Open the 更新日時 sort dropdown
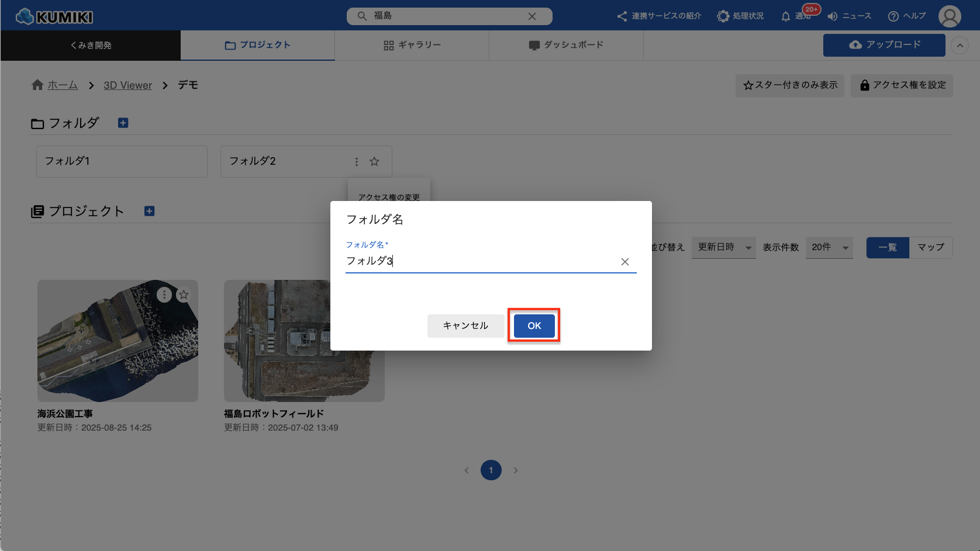Screen dimensions: 980x551 [723, 248]
